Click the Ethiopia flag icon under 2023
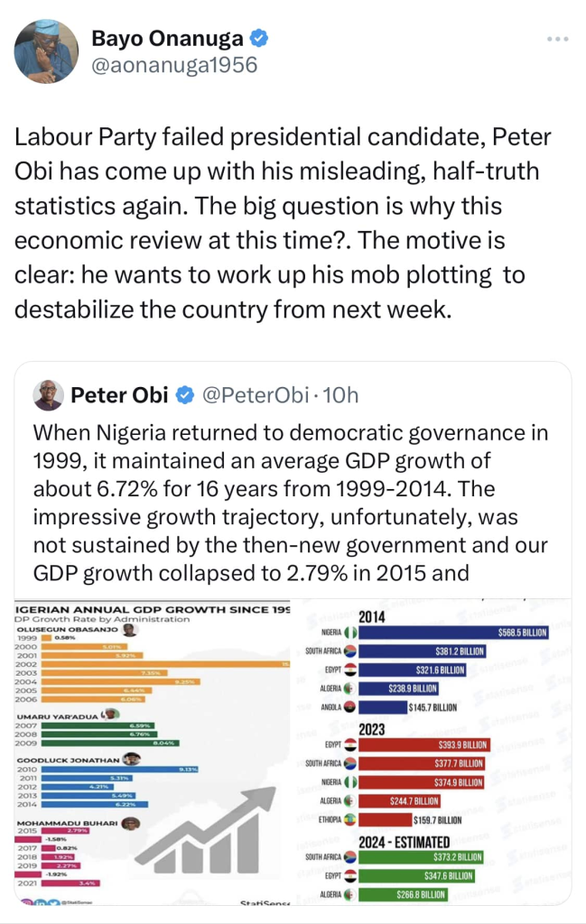Viewport: 586px width, 924px height. click(x=352, y=819)
